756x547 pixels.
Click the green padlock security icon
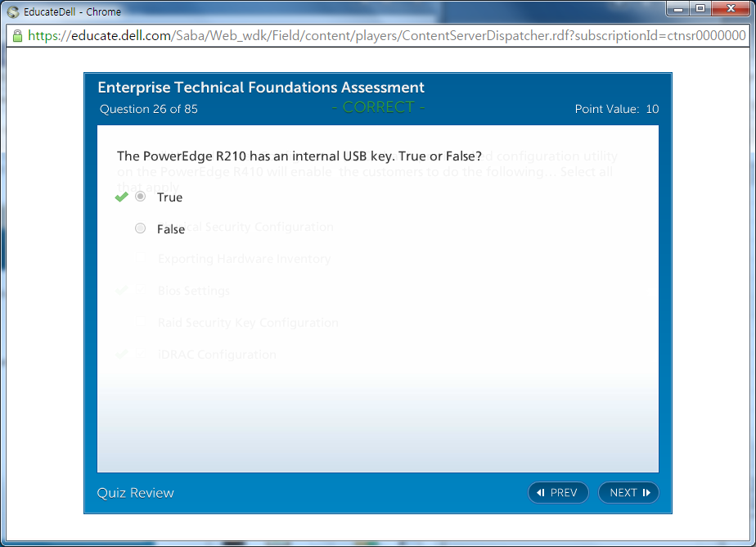(16, 36)
